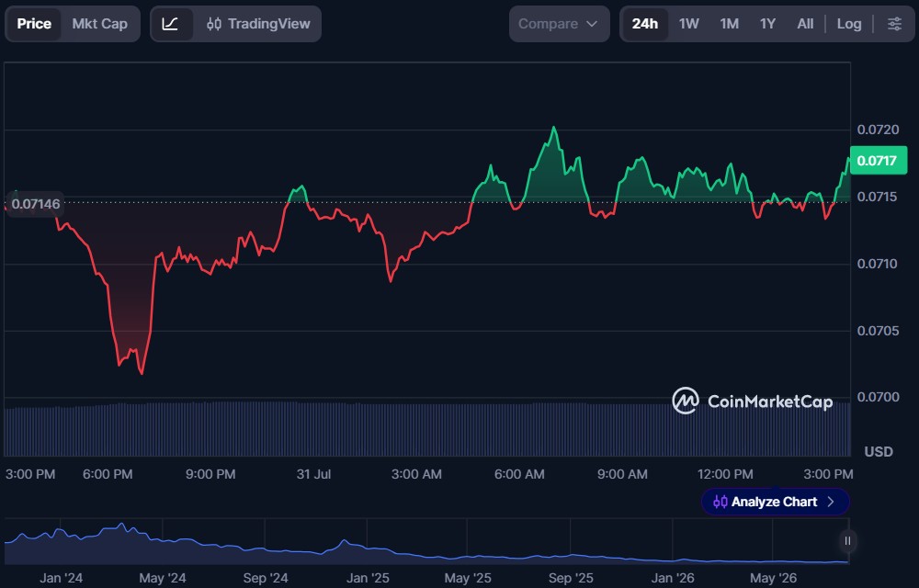Toggle Log scale
Viewport: 919px width, 588px height.
tap(848, 24)
